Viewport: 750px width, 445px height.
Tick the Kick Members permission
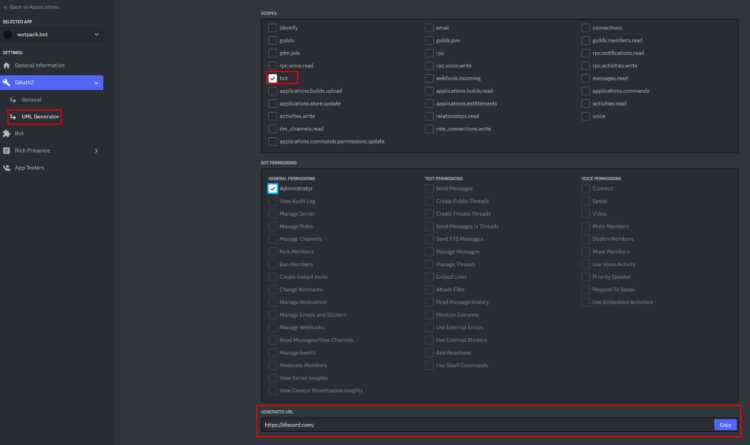pos(273,252)
